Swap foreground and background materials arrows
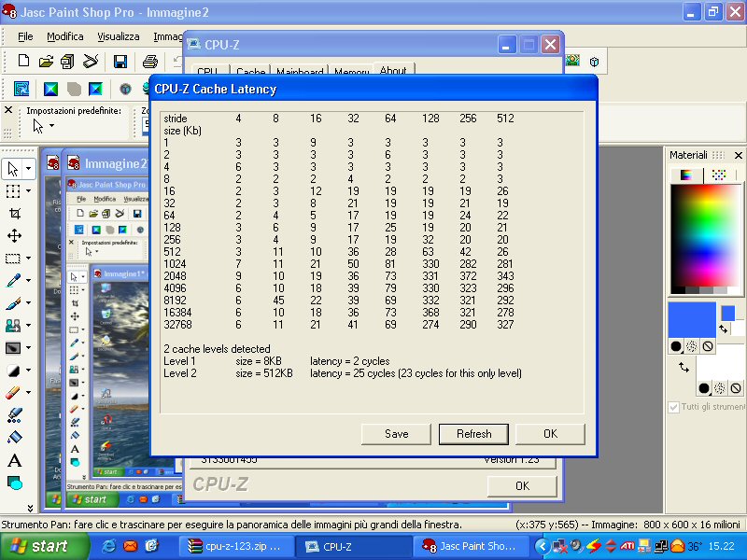Image resolution: width=747 pixels, height=560 pixels. 684,367
